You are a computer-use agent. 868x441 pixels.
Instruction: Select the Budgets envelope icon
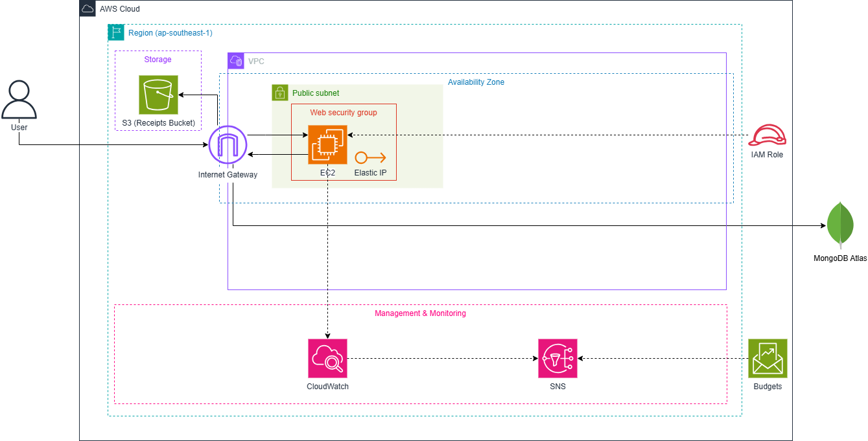(x=768, y=358)
